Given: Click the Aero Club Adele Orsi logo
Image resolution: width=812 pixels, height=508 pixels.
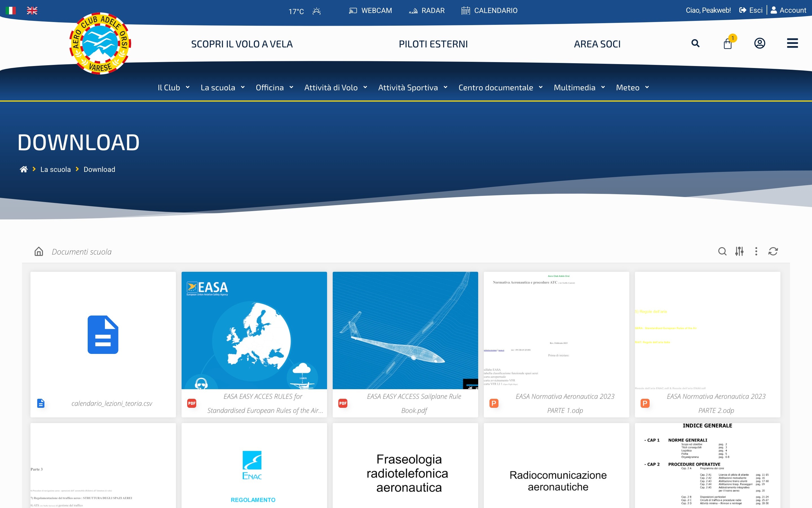Looking at the screenshot, I should 100,43.
